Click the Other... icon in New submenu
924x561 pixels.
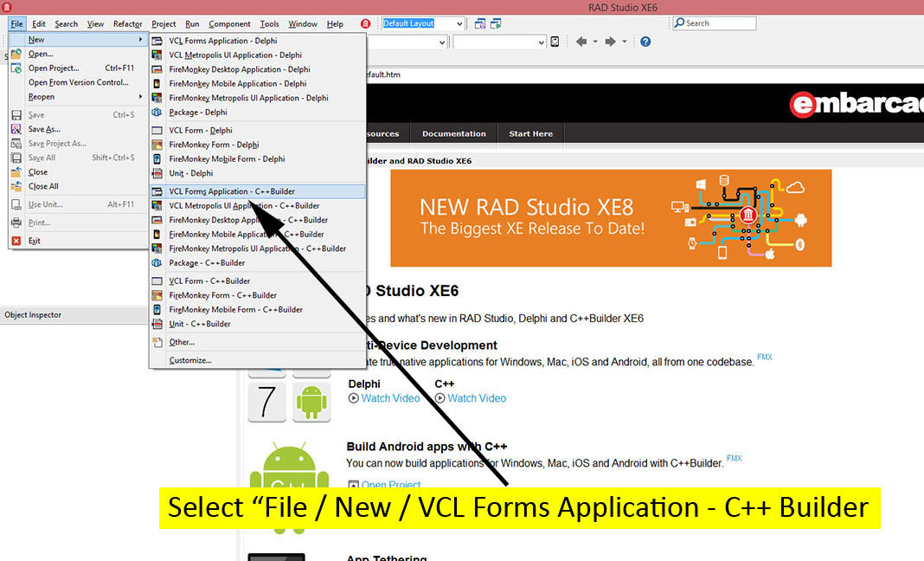coord(157,342)
